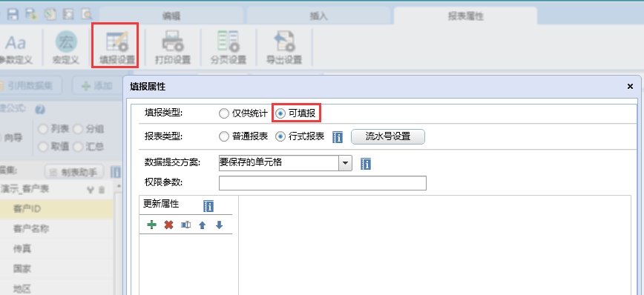
Task: Click 制表助手 button
Action: coord(74,172)
